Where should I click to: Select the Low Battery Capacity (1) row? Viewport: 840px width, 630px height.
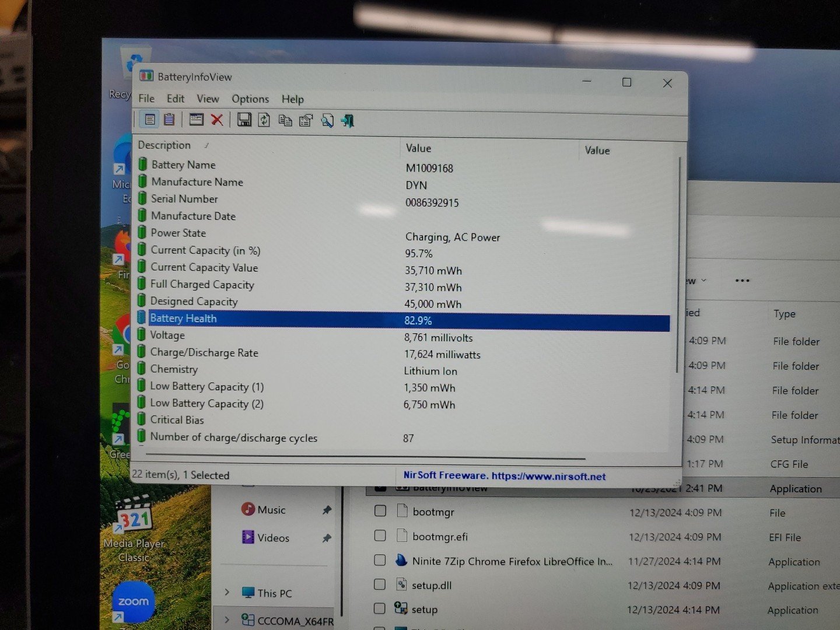(x=403, y=387)
